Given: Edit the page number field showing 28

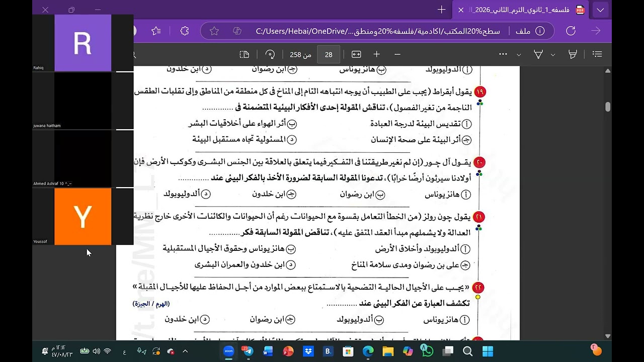Looking at the screenshot, I should coord(329,54).
